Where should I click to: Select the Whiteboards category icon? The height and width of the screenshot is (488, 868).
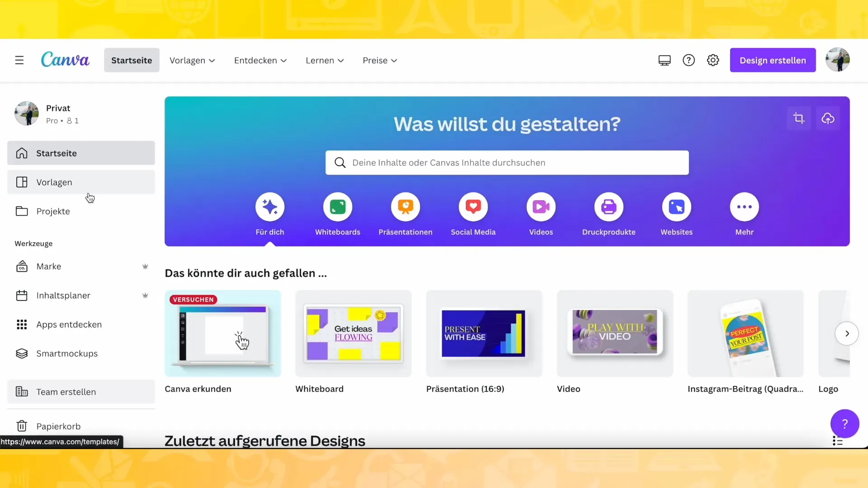pos(338,207)
